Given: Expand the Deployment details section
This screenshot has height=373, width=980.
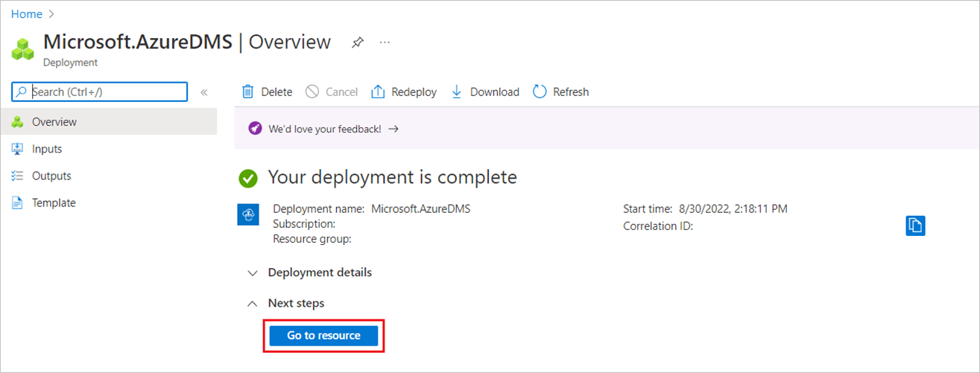Looking at the screenshot, I should (253, 273).
